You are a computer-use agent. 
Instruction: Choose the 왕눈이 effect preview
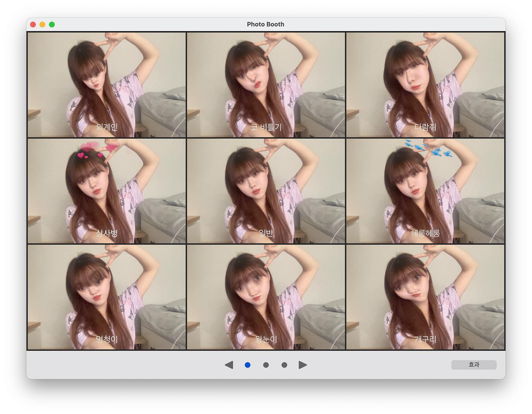point(266,297)
